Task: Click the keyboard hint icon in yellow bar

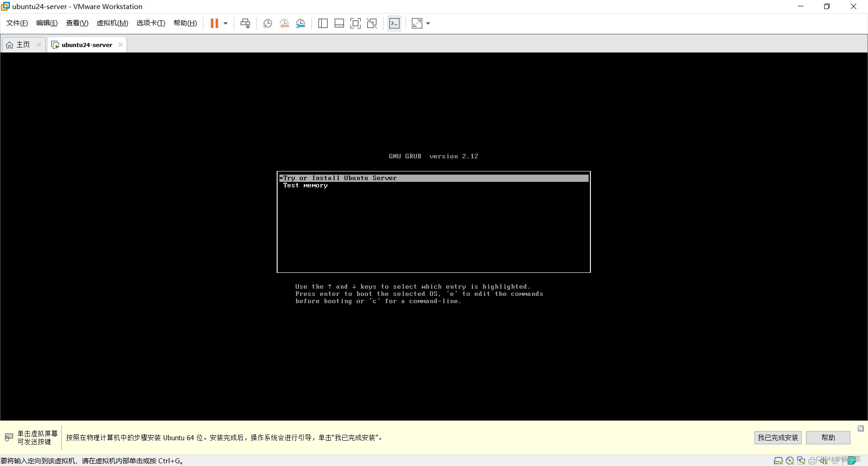Action: [x=9, y=437]
